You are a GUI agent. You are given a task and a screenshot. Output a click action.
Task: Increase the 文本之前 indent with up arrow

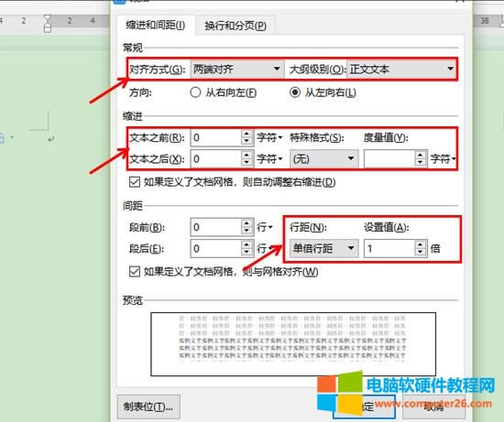coord(247,134)
